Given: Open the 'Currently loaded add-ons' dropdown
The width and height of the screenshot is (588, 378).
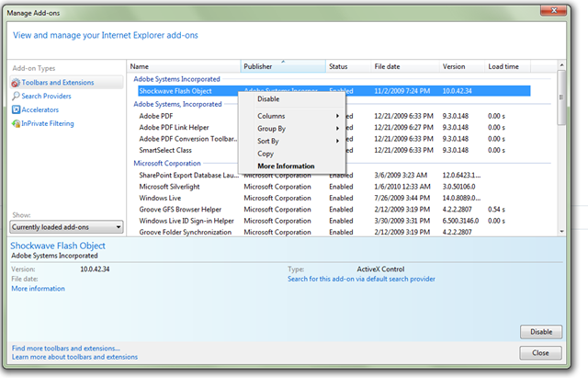Looking at the screenshot, I should click(x=66, y=226).
